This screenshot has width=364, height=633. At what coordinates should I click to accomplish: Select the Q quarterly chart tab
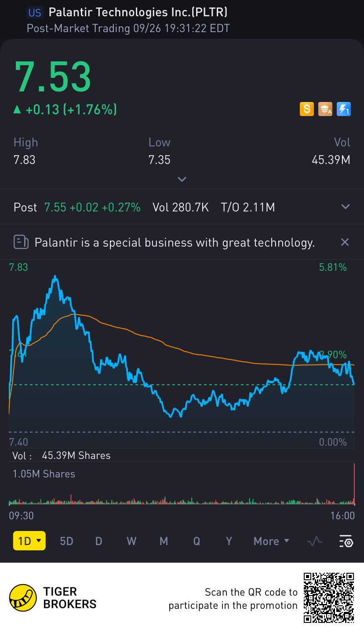click(x=197, y=541)
